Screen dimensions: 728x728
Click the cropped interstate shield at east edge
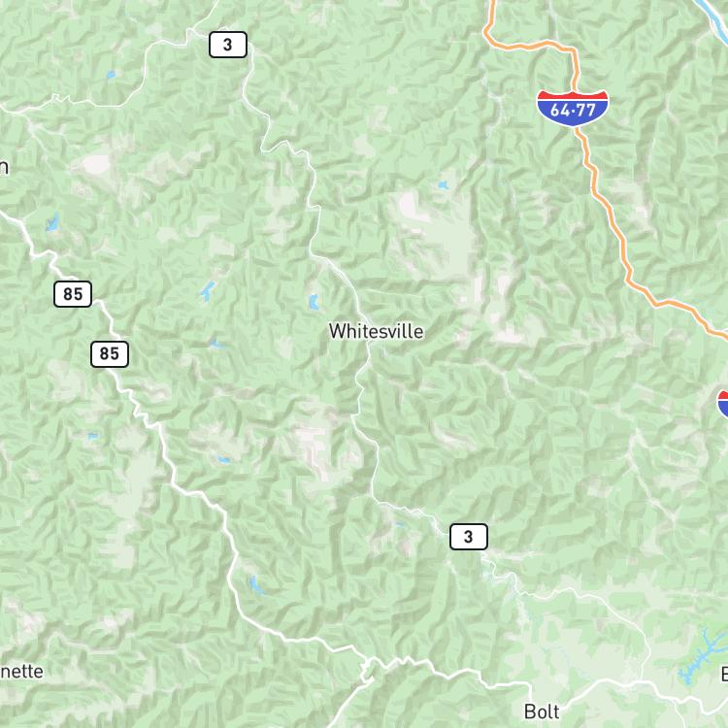click(x=723, y=403)
